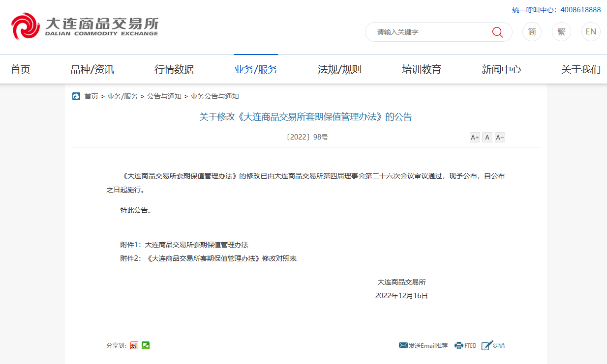Screen dimensions: 607x364
Task: Switch to Traditional Chinese (繁)
Action: coord(561,32)
